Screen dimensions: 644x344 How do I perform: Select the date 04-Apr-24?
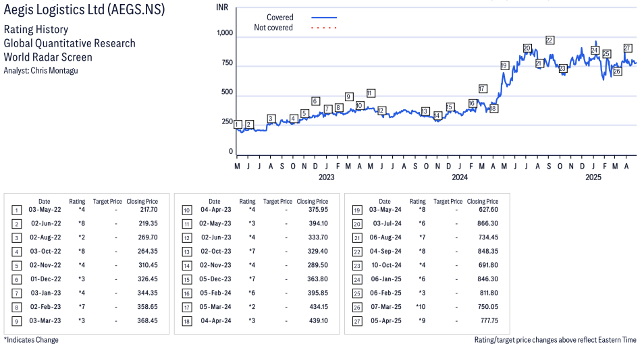click(216, 320)
